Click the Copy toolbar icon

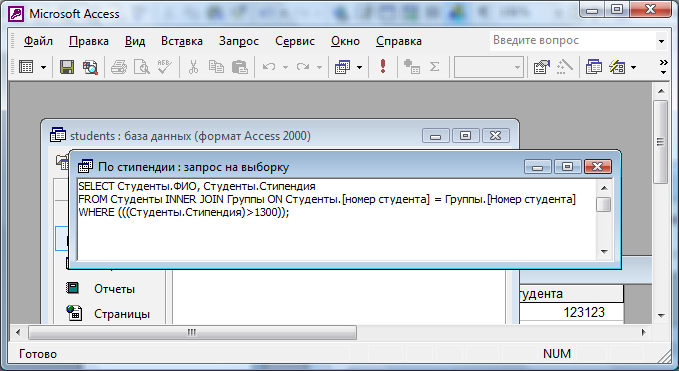coord(216,67)
